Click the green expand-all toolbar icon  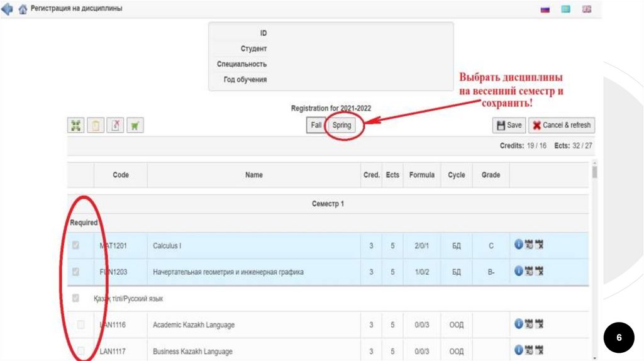[76, 126]
